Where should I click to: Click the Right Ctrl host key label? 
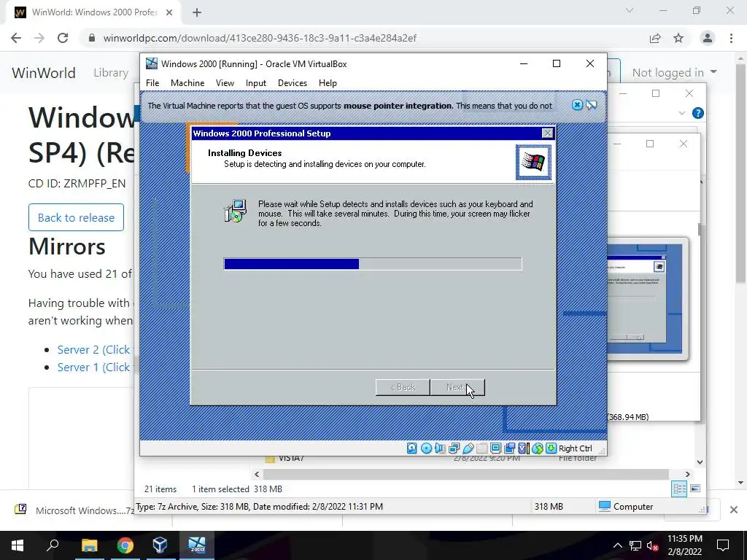pyautogui.click(x=575, y=448)
